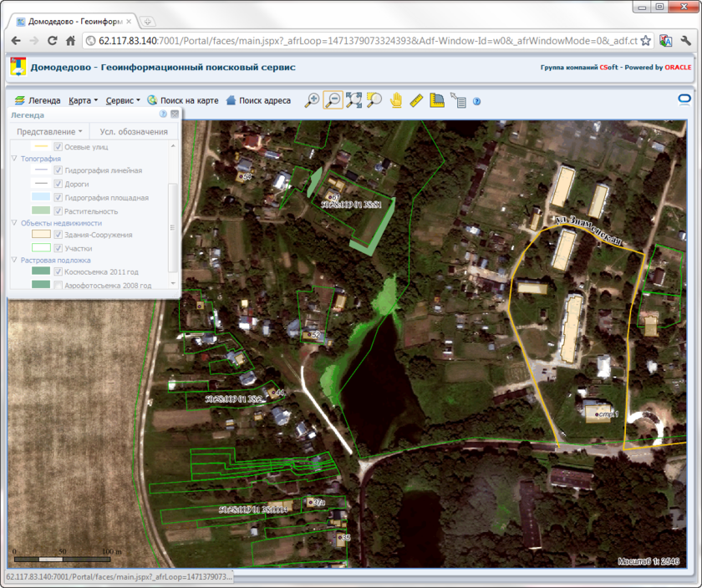Click the area measurement square ruler icon
The width and height of the screenshot is (702, 588).
tap(437, 100)
